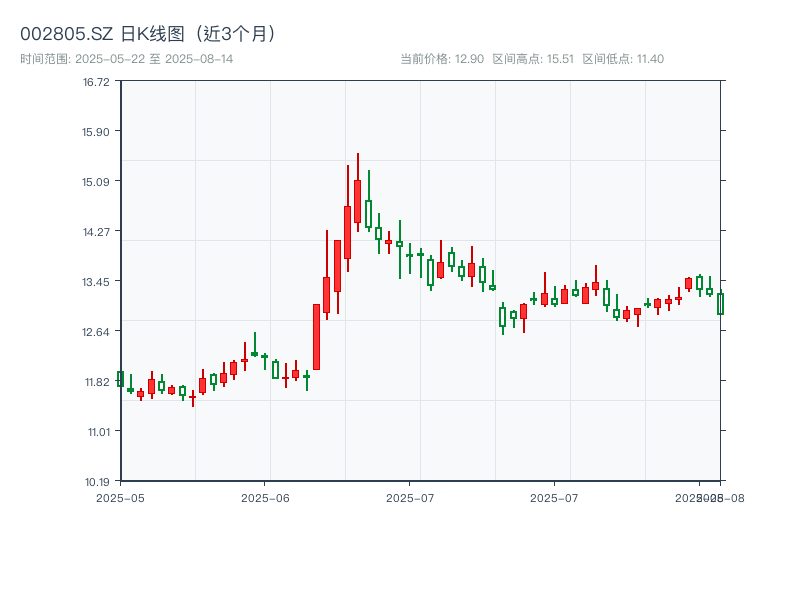This screenshot has height=600, width=800.
Task: Select the 时间范围 date range text
Action: pos(126,59)
